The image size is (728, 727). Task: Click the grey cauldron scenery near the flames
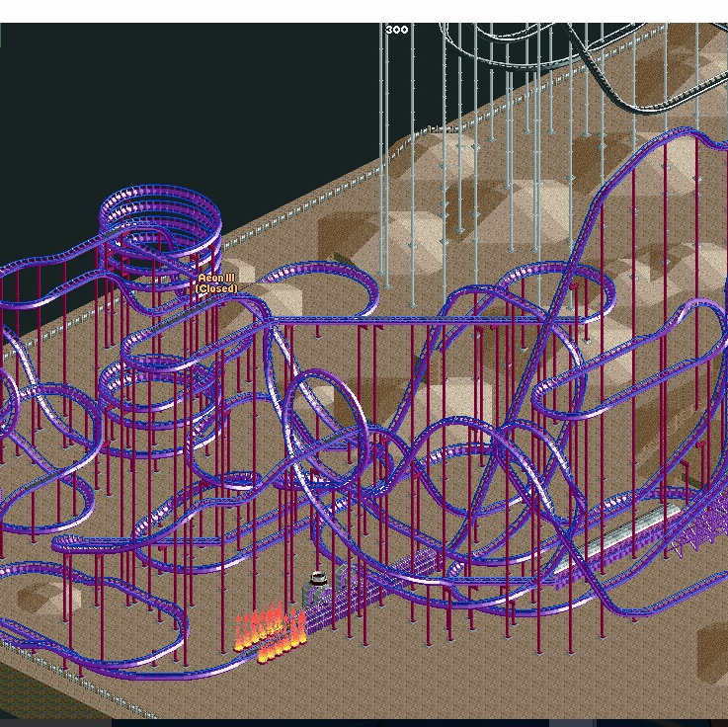318,586
